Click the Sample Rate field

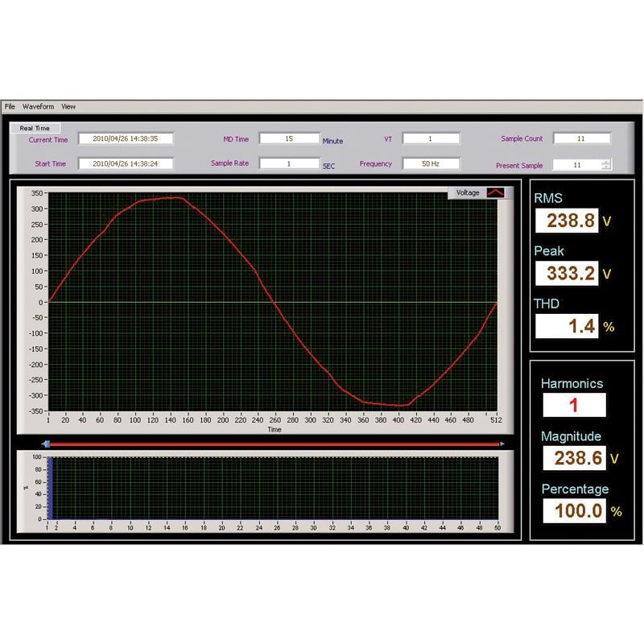[289, 163]
